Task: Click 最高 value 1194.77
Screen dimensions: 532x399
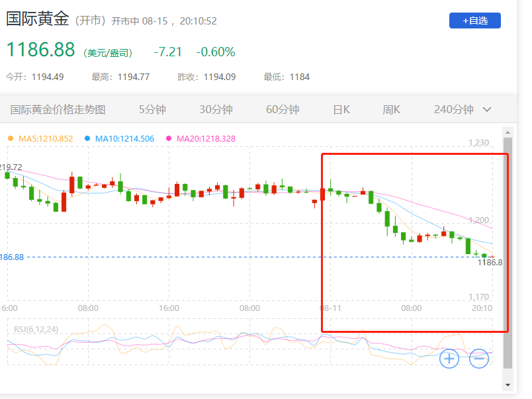Action: tap(134, 77)
